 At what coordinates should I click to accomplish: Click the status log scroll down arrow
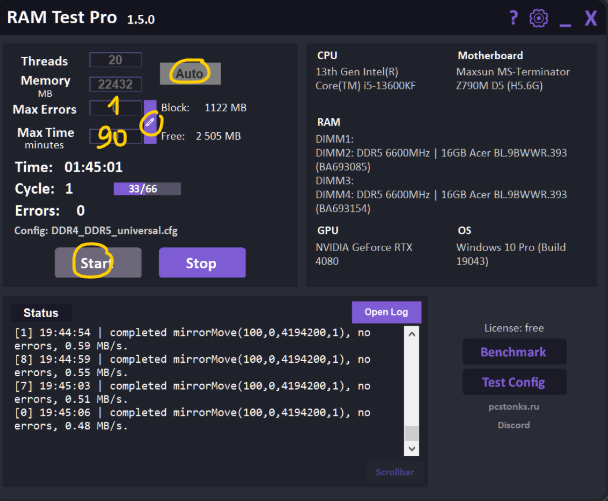(412, 449)
